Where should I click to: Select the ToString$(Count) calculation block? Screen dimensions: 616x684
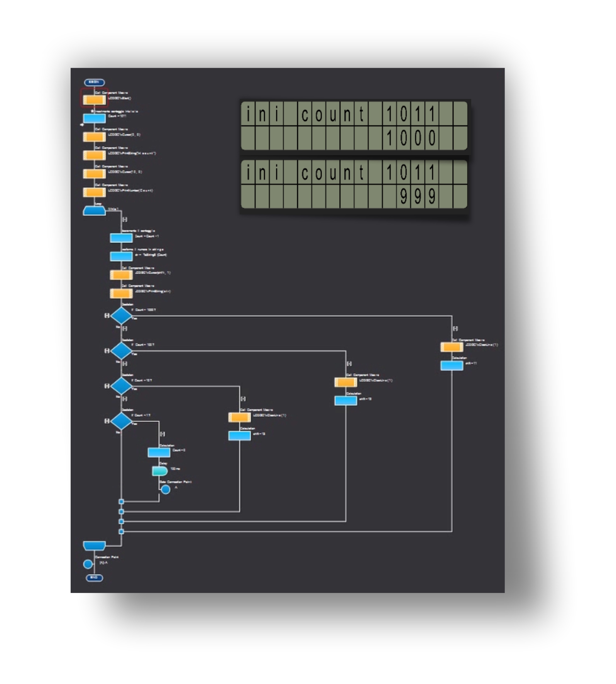coord(121,257)
